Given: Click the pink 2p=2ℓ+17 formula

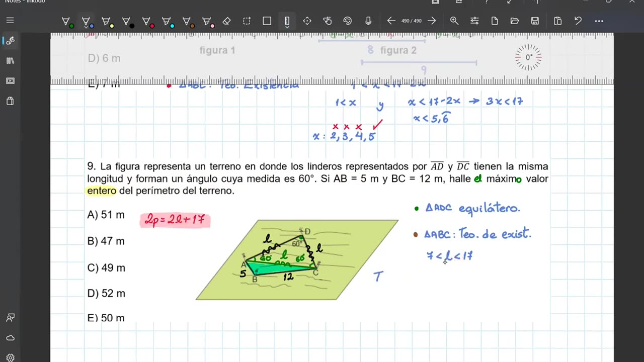Looking at the screenshot, I should 175,220.
